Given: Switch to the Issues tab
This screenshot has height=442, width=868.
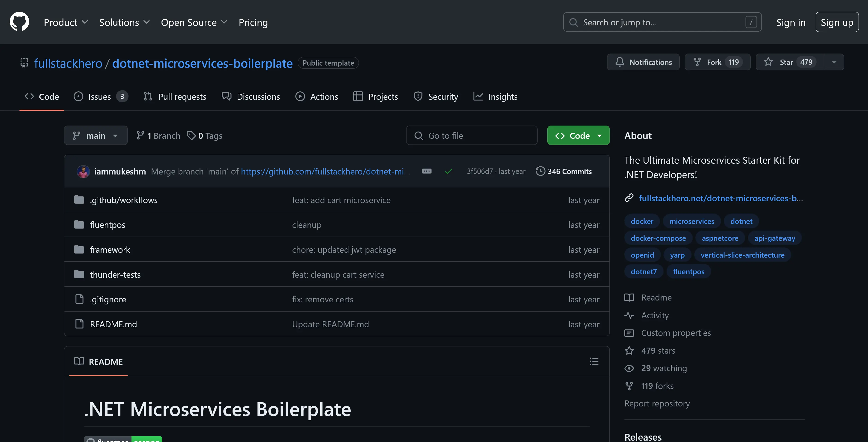Looking at the screenshot, I should pos(100,97).
